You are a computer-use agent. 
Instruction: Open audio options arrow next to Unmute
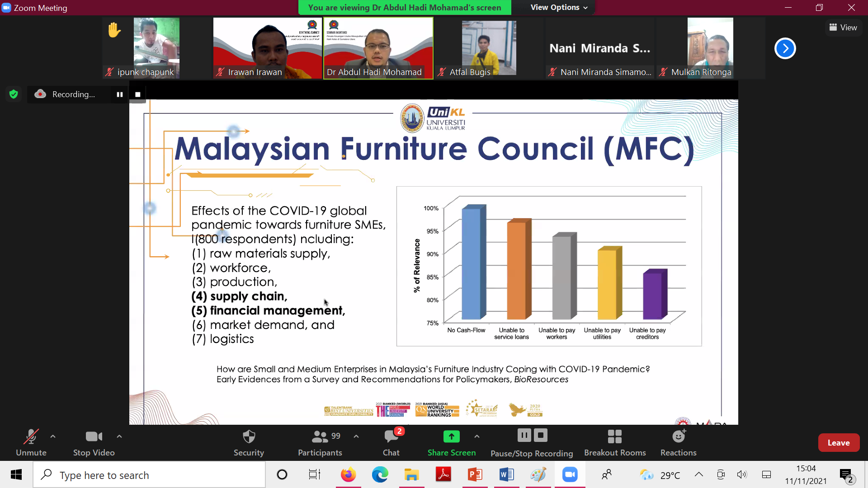pos(53,436)
